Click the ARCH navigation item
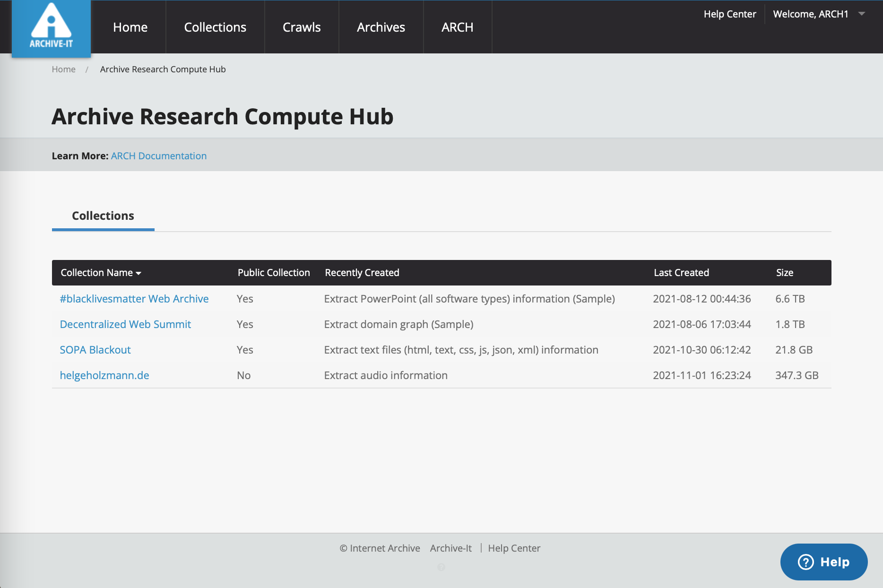This screenshot has width=883, height=588. 457,27
